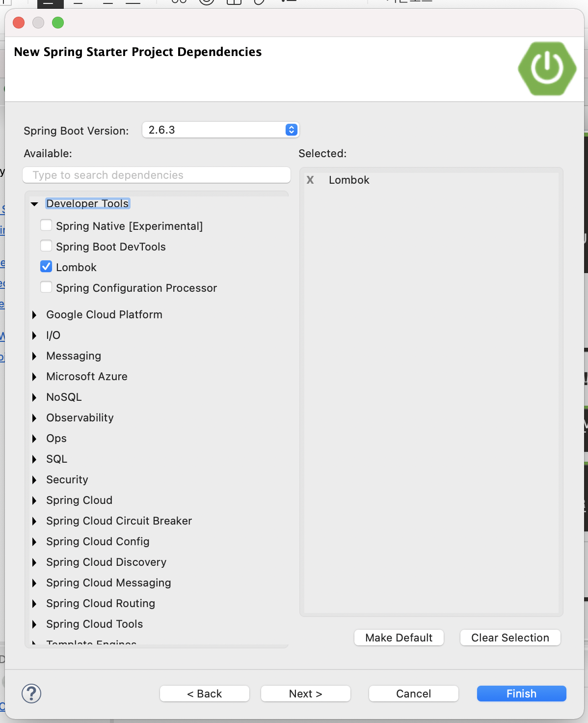The height and width of the screenshot is (723, 588).
Task: Select Spring Cloud Routing tree row
Action: pos(101,604)
